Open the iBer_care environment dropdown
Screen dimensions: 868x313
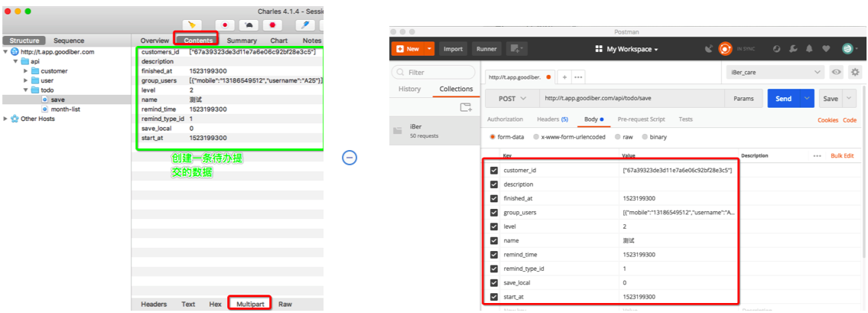[775, 72]
